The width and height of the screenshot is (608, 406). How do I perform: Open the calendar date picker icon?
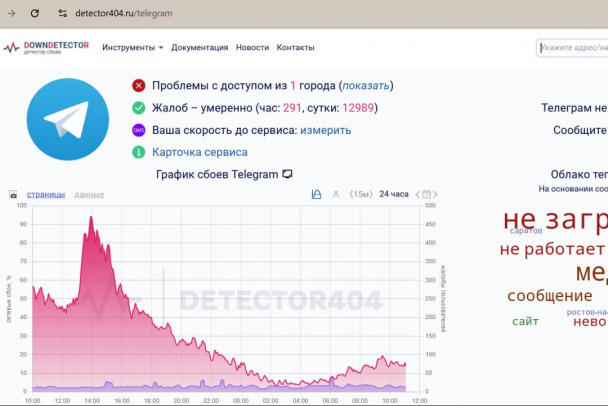click(427, 194)
